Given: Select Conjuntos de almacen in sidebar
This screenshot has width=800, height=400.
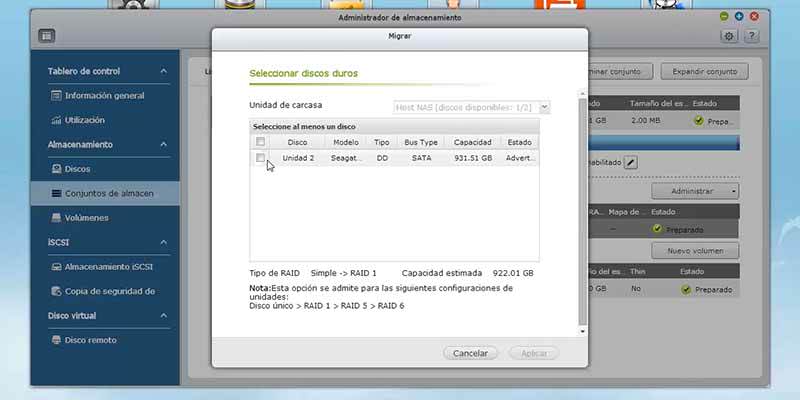Looking at the screenshot, I should tap(105, 193).
